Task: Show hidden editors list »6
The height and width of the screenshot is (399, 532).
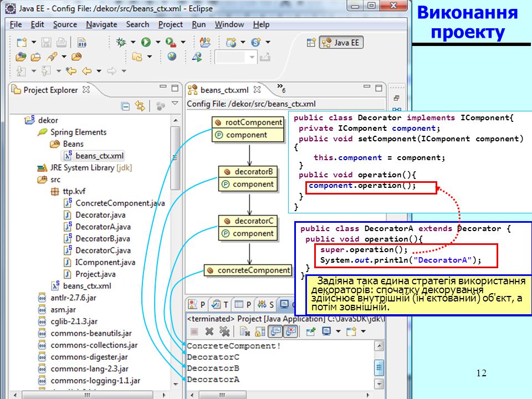Action: pyautogui.click(x=281, y=88)
